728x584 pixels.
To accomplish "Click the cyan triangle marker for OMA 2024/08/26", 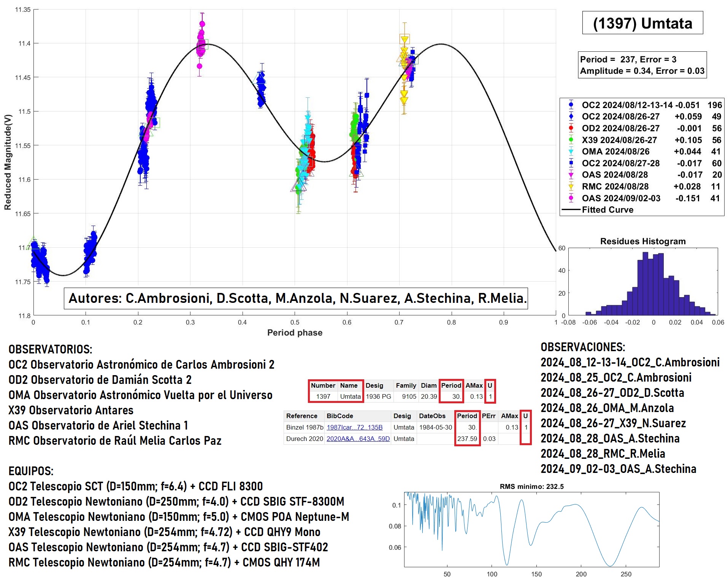I will [571, 151].
